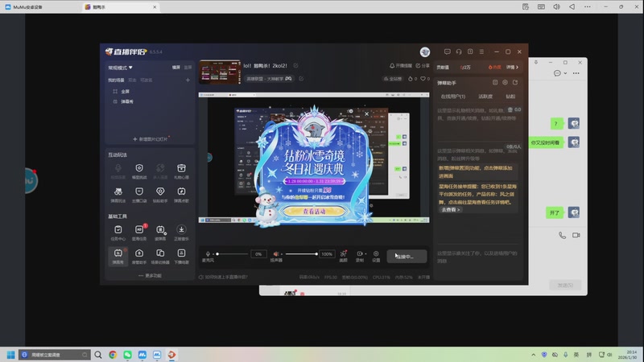Open Windows Start button on taskbar
Viewport: 644px width, 362px height.
tap(11, 355)
